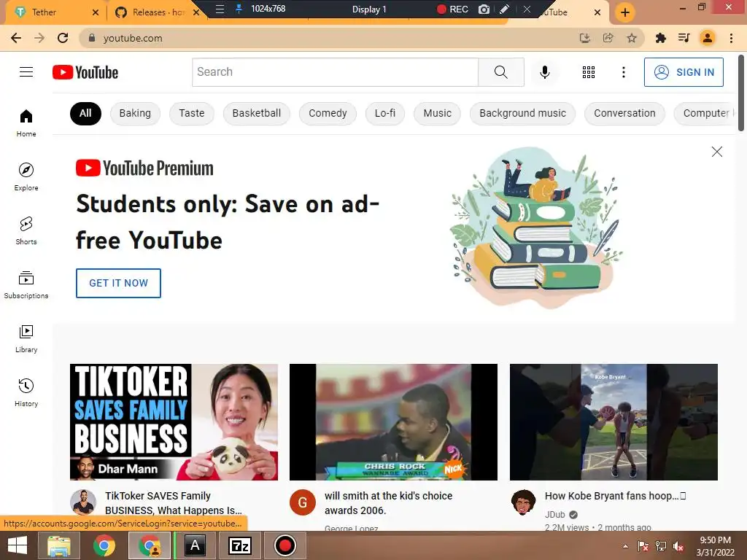This screenshot has height=560, width=747.
Task: Close the Tether tab
Action: (x=96, y=12)
